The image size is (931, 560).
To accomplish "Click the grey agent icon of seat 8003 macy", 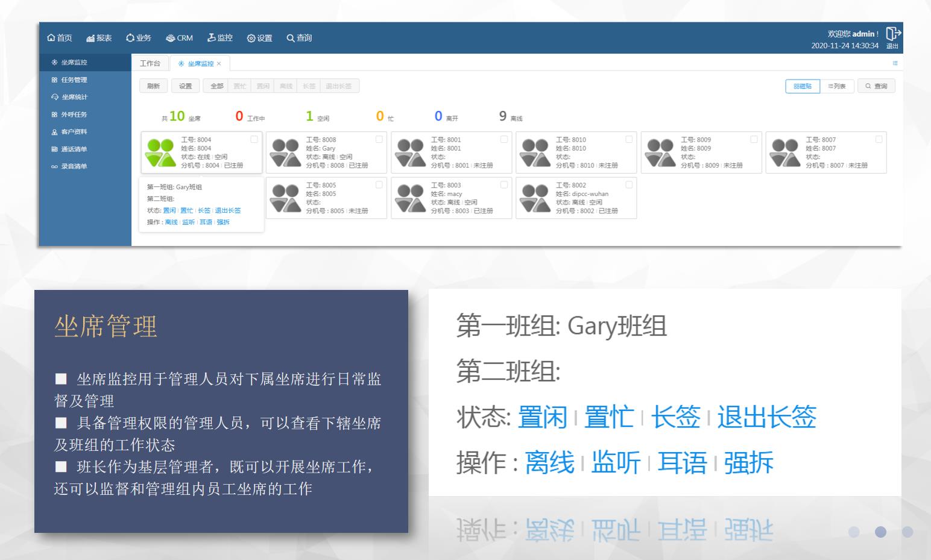I will 411,198.
